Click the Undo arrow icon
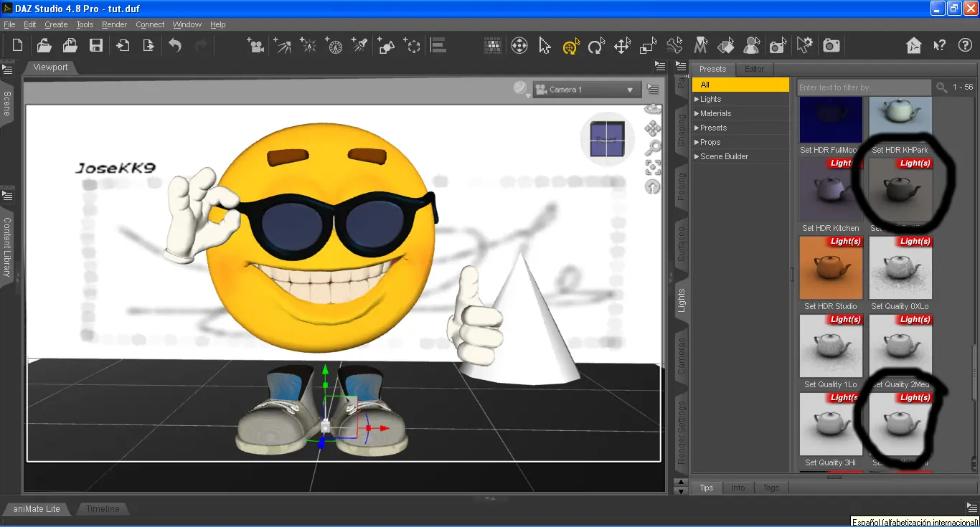The image size is (980, 527). coord(175,46)
